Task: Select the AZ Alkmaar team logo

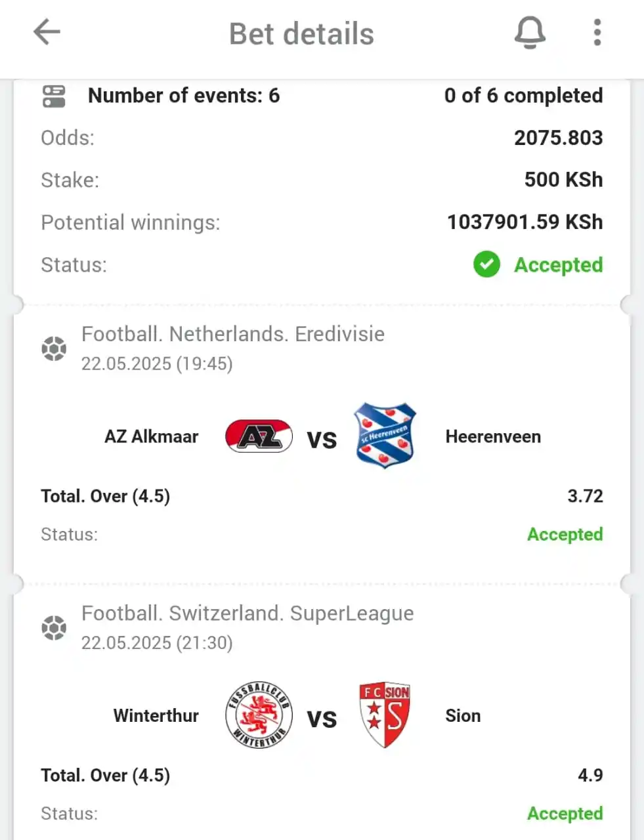Action: point(259,436)
